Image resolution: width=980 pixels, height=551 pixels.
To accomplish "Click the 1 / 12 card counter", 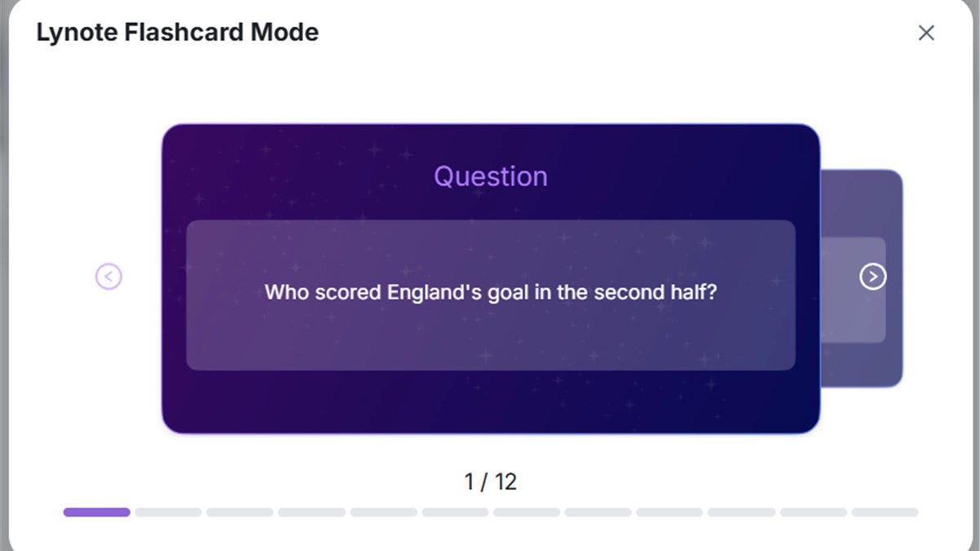I will point(491,482).
